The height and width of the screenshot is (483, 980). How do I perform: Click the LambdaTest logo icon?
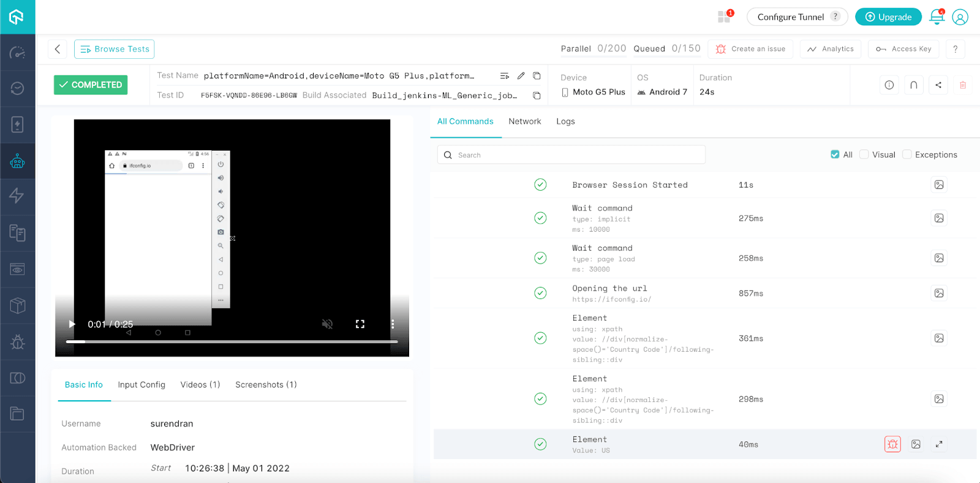(17, 17)
